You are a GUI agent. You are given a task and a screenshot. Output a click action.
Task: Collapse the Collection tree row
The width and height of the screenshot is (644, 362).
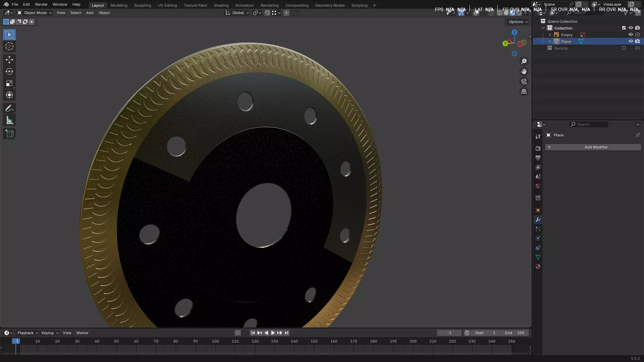(x=543, y=28)
